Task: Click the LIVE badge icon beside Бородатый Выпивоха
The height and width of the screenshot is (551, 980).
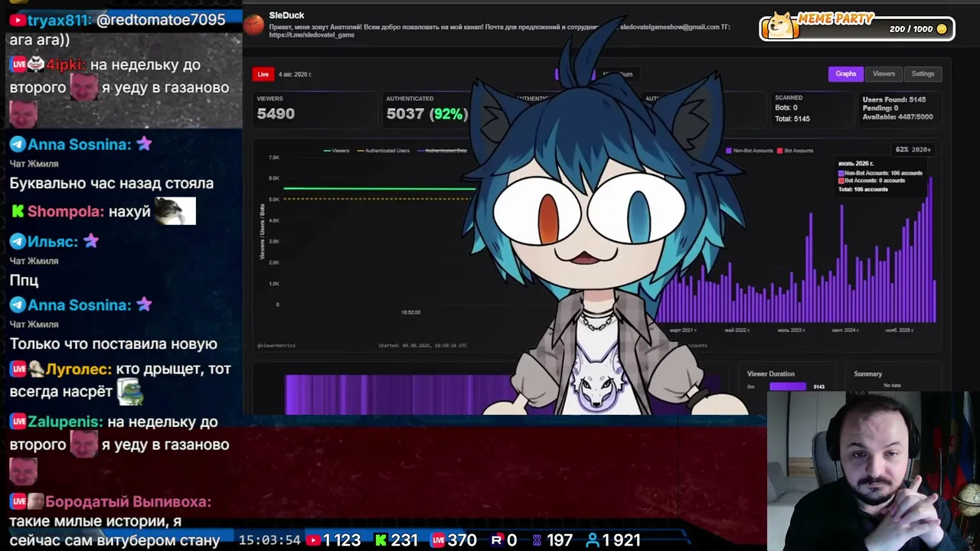Action: point(18,502)
